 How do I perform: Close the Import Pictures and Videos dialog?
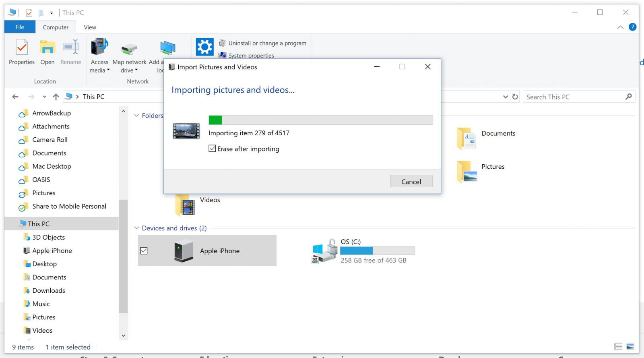(x=428, y=67)
